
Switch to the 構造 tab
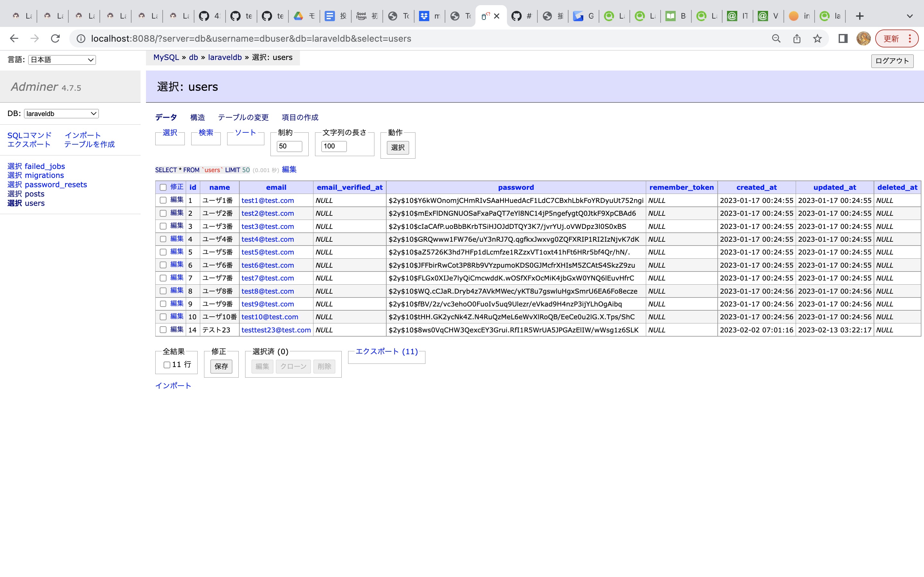(197, 118)
